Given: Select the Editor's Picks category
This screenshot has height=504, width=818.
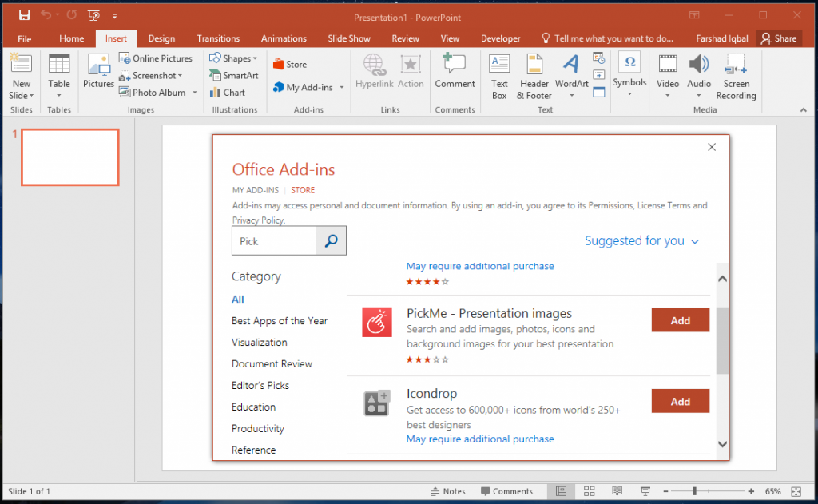Looking at the screenshot, I should click(x=260, y=386).
